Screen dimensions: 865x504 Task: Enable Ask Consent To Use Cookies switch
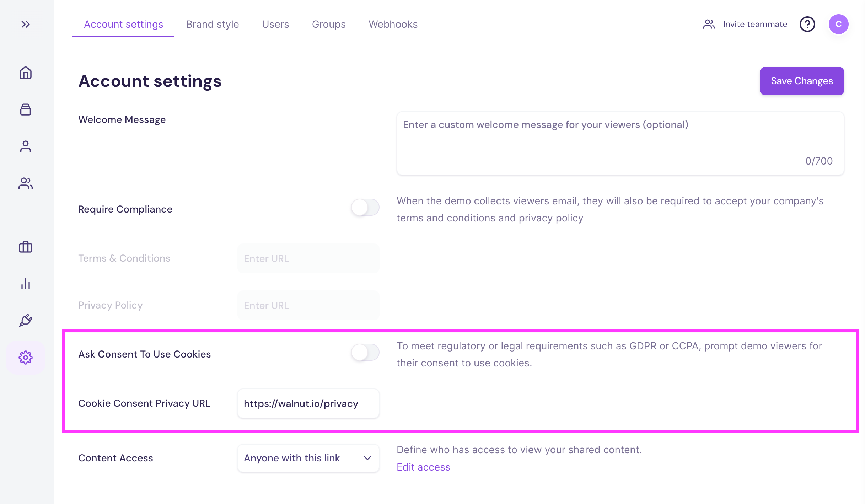365,352
